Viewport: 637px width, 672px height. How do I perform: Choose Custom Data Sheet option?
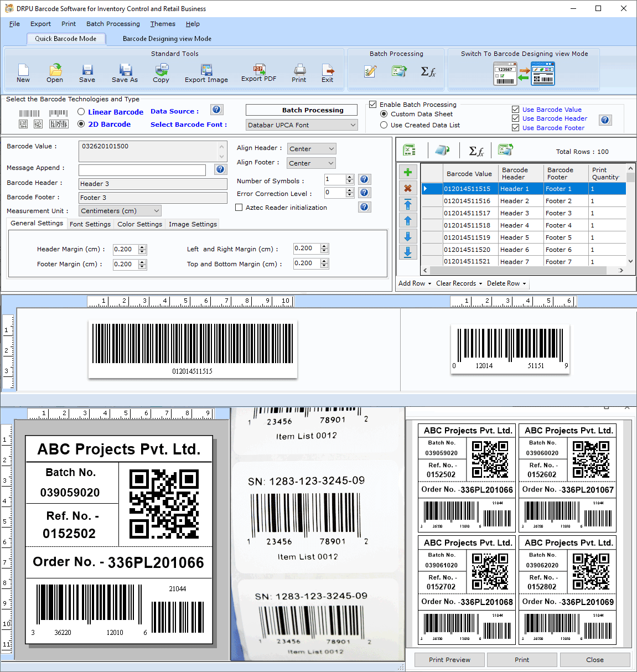(x=384, y=114)
